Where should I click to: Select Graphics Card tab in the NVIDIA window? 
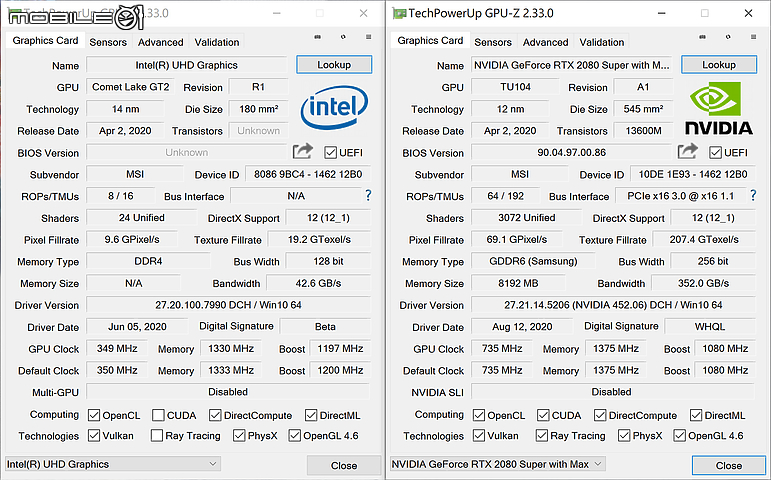(x=430, y=40)
